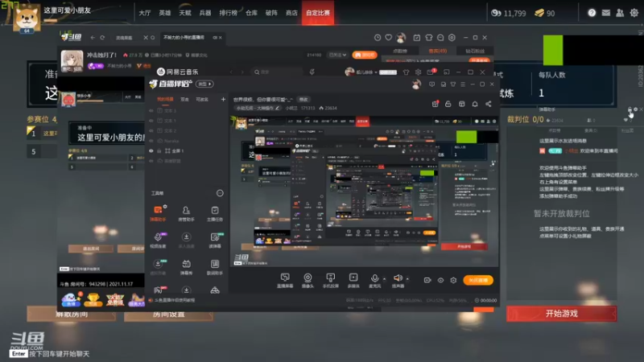Screen dimensions: 644x362
Task: Open the 歌词助手 tool
Action: (214, 267)
